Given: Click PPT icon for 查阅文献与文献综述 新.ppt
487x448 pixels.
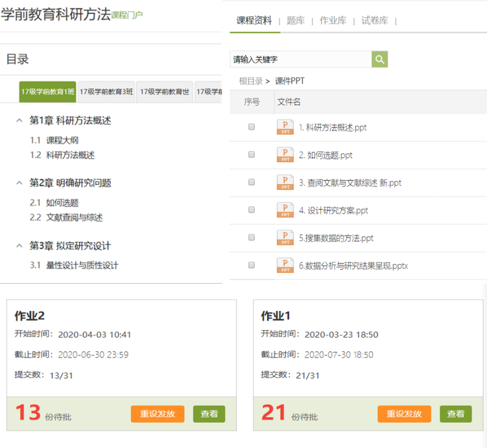Looking at the screenshot, I should click(x=285, y=183).
